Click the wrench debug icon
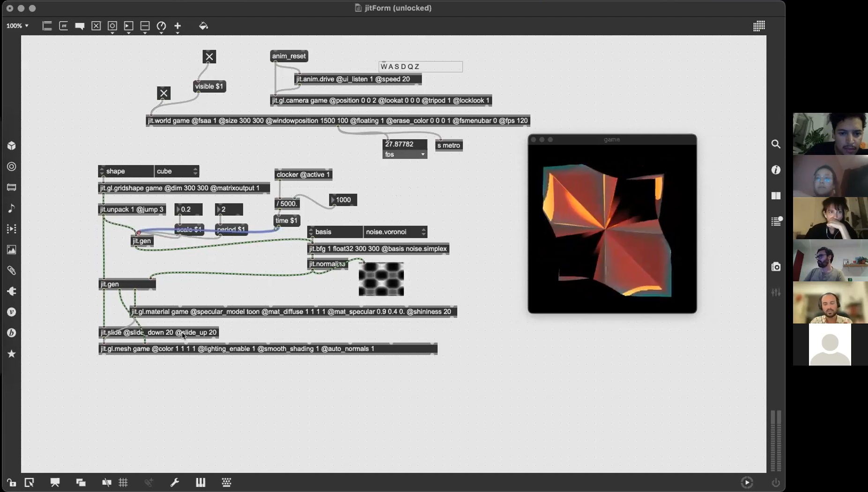This screenshot has width=868, height=492. click(x=175, y=482)
